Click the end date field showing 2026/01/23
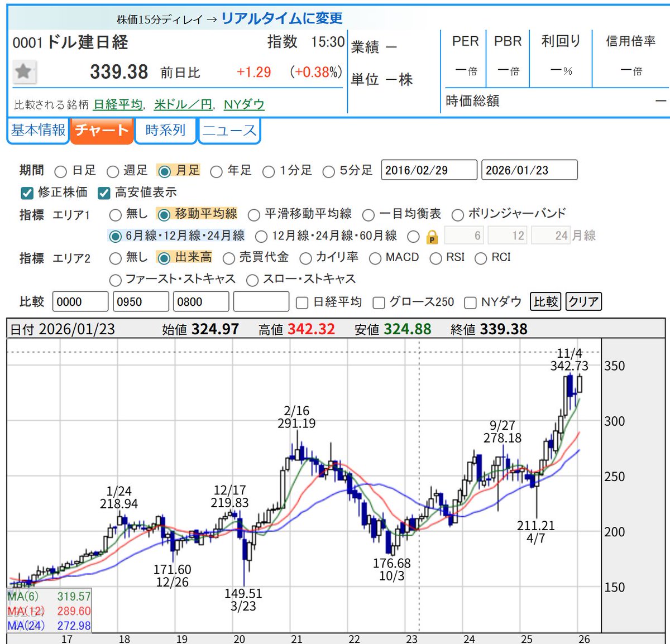Image resolution: width=670 pixels, height=644 pixels. (529, 170)
